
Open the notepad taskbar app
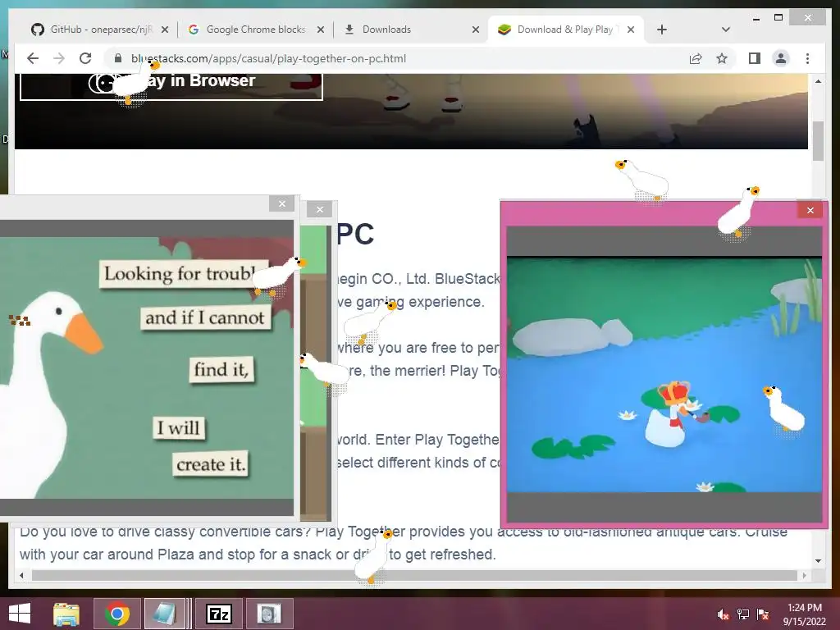point(165,614)
